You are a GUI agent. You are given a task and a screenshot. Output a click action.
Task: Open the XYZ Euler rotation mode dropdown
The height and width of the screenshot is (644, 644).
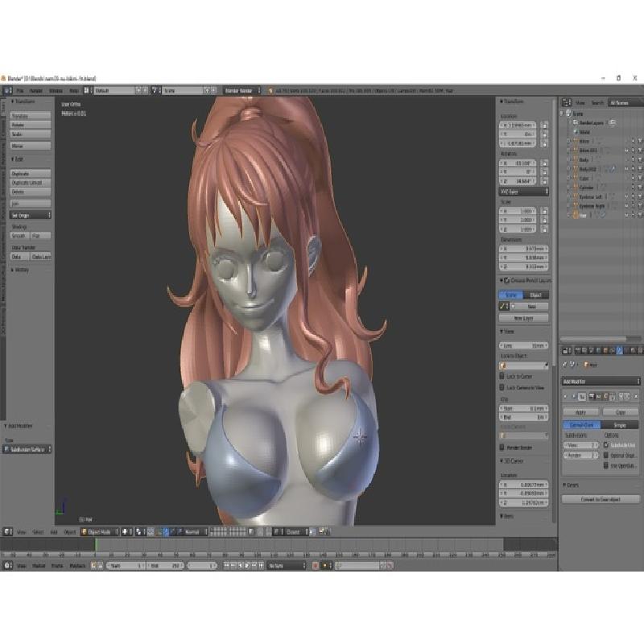[x=524, y=192]
